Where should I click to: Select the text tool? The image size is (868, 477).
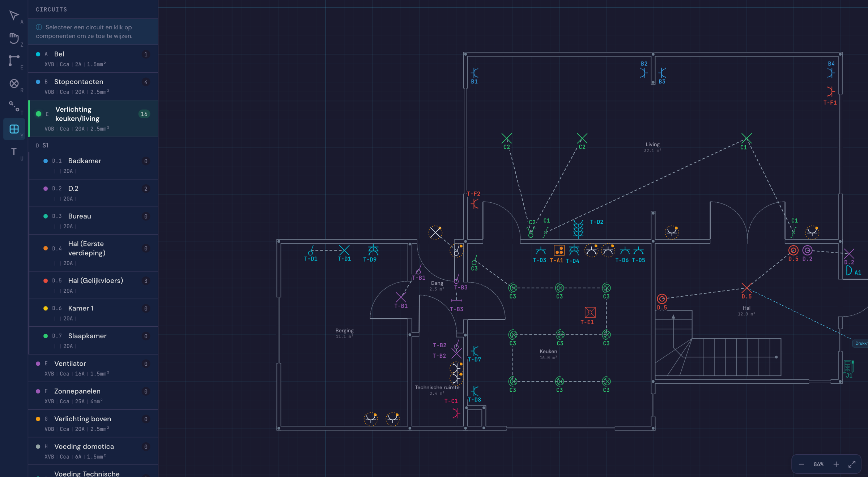(14, 152)
